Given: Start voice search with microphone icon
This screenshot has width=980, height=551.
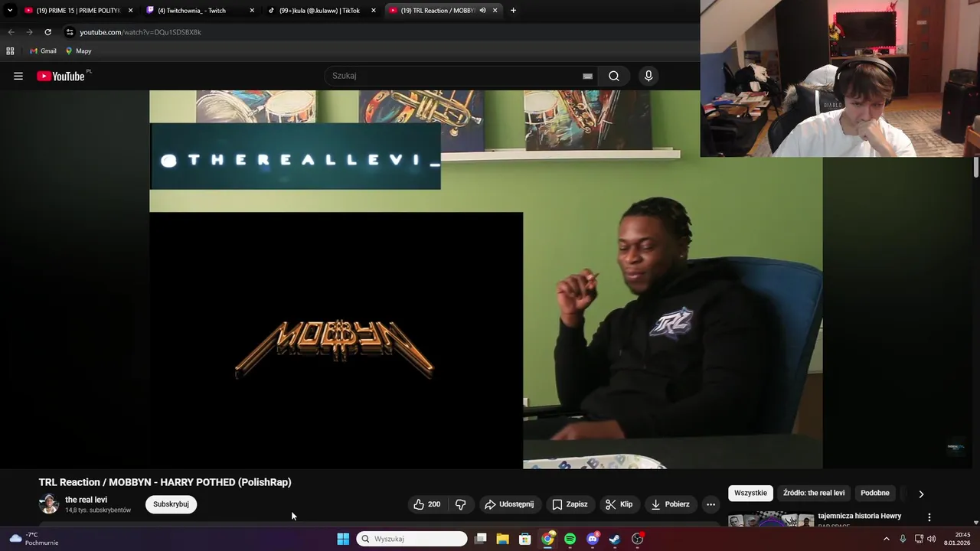Looking at the screenshot, I should pyautogui.click(x=648, y=76).
